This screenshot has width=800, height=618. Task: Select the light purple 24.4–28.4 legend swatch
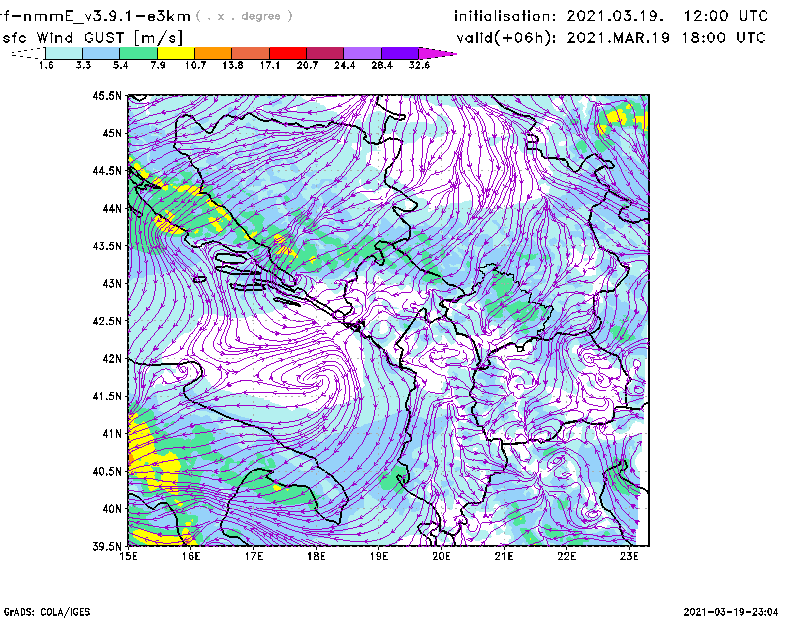(362, 53)
